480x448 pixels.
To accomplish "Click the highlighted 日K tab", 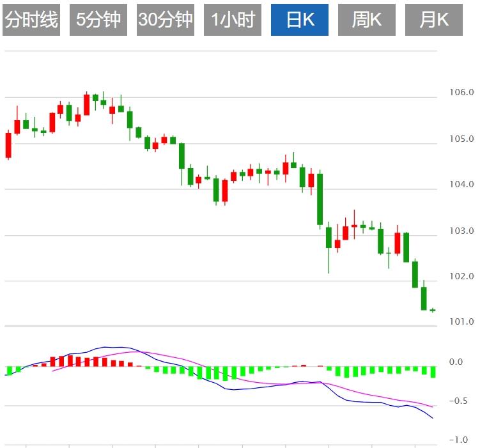I will click(x=300, y=20).
